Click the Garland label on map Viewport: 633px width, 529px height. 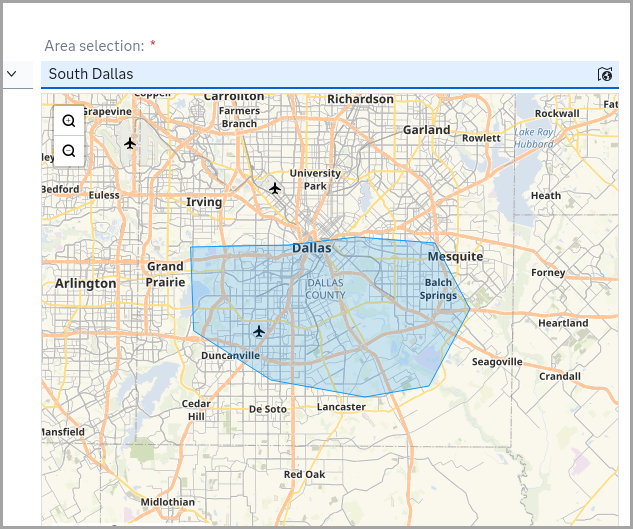(x=427, y=130)
